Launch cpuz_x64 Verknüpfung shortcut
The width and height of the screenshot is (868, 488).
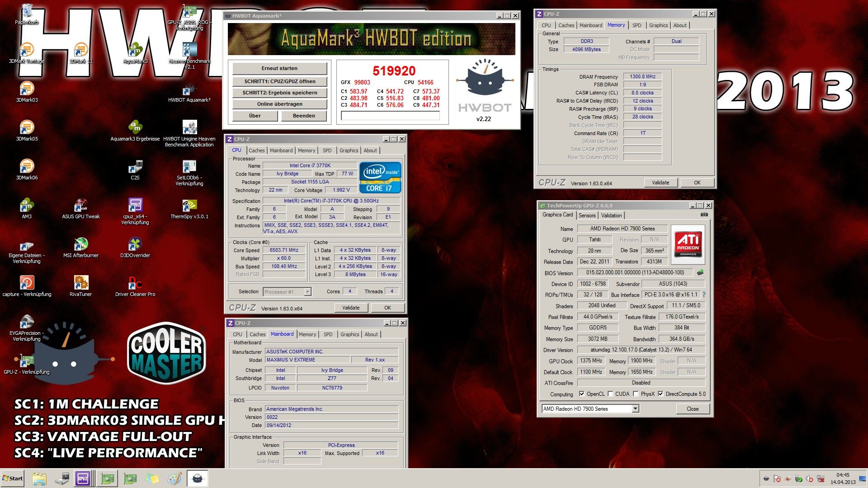pos(135,211)
